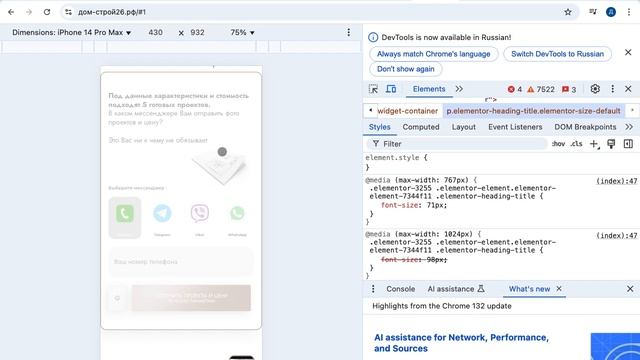Click the viewport height field 932
Viewport: 640px width, 360px height.
(x=197, y=33)
